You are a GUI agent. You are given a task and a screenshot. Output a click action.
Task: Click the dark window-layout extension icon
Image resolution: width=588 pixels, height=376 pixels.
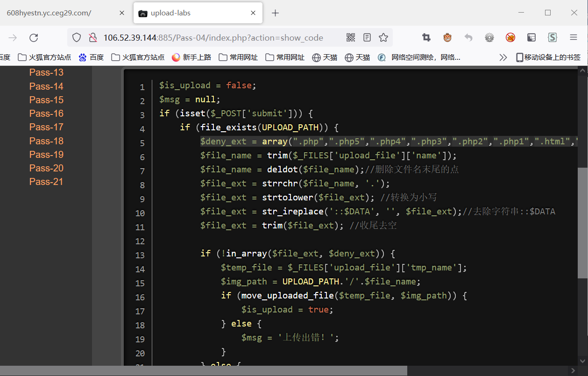[531, 38]
